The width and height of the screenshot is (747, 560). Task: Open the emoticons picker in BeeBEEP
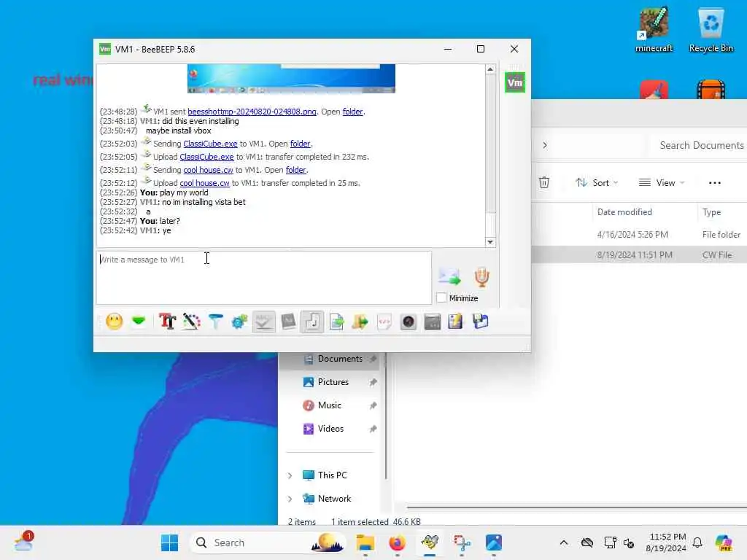pos(115,322)
